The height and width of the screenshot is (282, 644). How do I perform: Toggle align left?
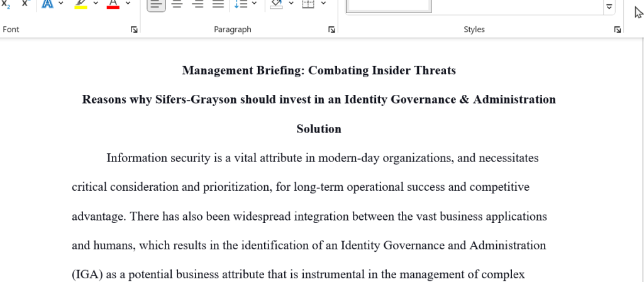[x=156, y=4]
